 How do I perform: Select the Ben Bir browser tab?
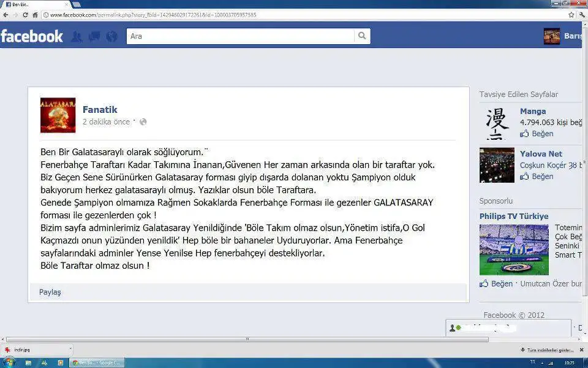34,4
